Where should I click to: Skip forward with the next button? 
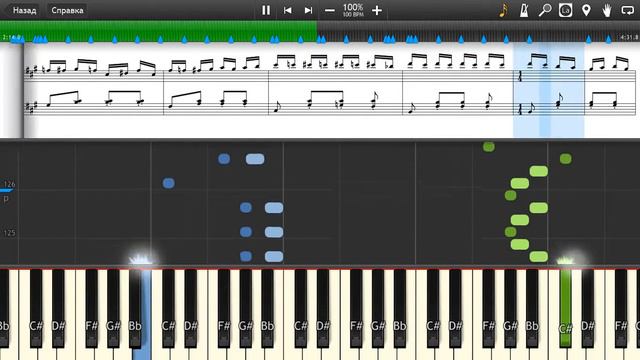point(309,10)
